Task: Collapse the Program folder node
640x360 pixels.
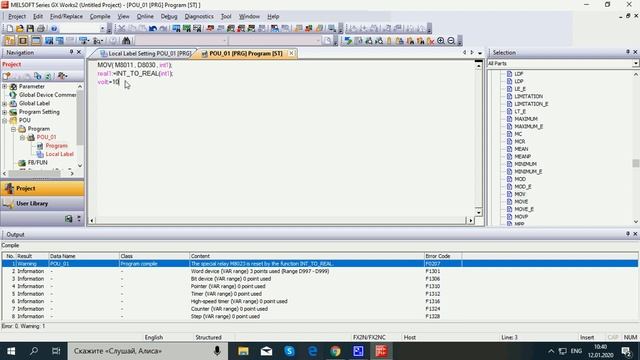Action: [x=13, y=129]
